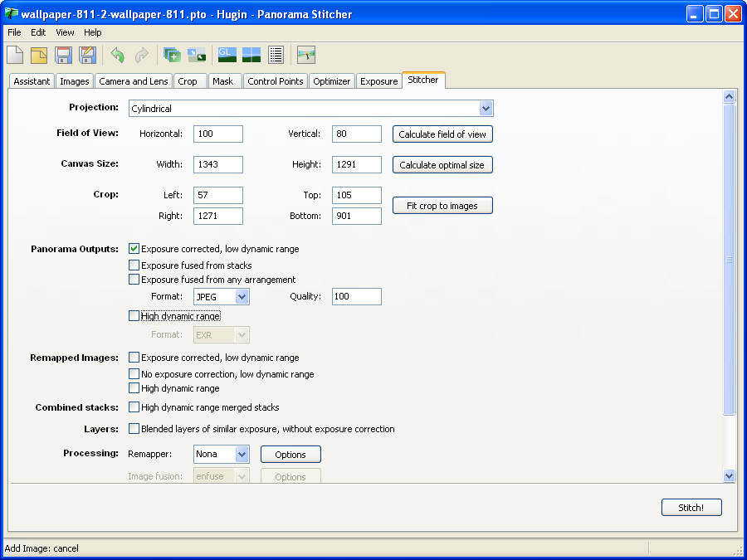This screenshot has height=560, width=747.
Task: Click the Add images icon
Action: click(172, 56)
